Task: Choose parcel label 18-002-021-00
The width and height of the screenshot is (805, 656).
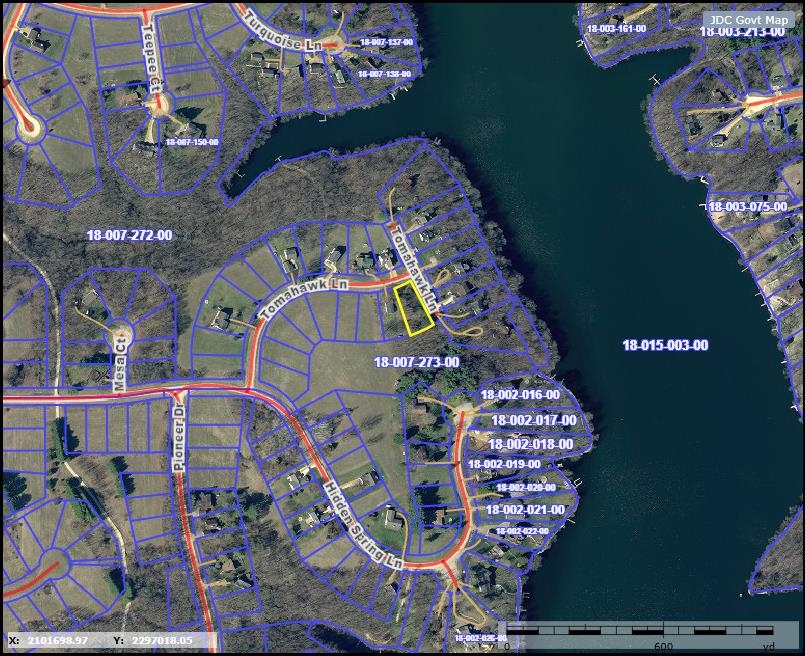Action: tap(525, 510)
